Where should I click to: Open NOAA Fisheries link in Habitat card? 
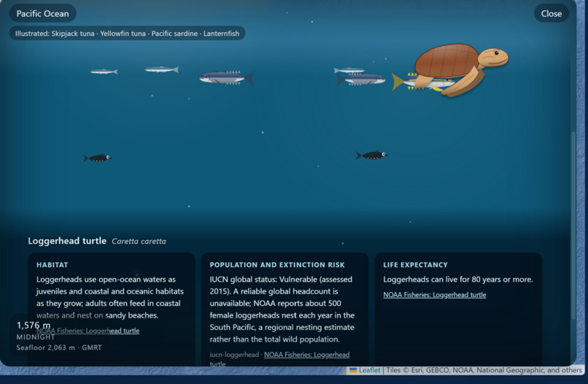88,331
